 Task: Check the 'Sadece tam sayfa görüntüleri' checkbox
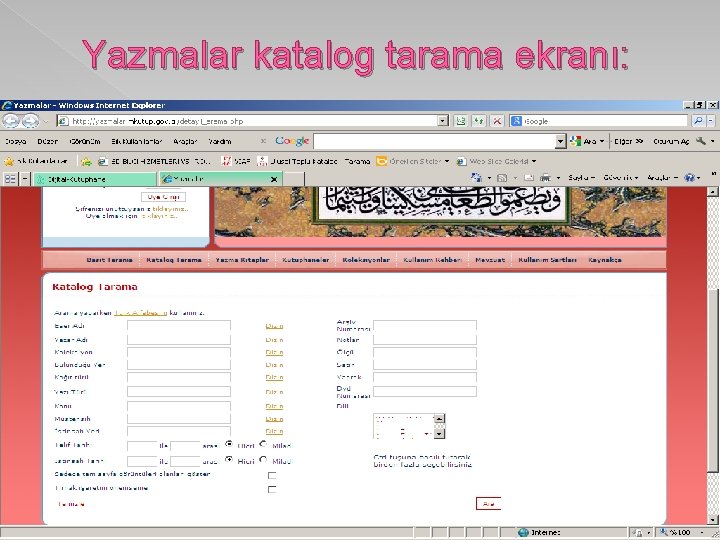click(x=272, y=475)
